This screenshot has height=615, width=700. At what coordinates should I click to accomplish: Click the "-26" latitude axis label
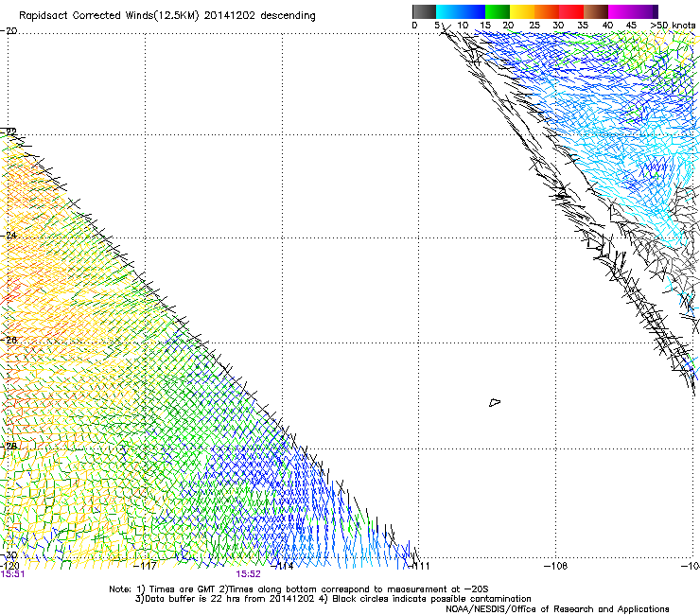[9, 341]
